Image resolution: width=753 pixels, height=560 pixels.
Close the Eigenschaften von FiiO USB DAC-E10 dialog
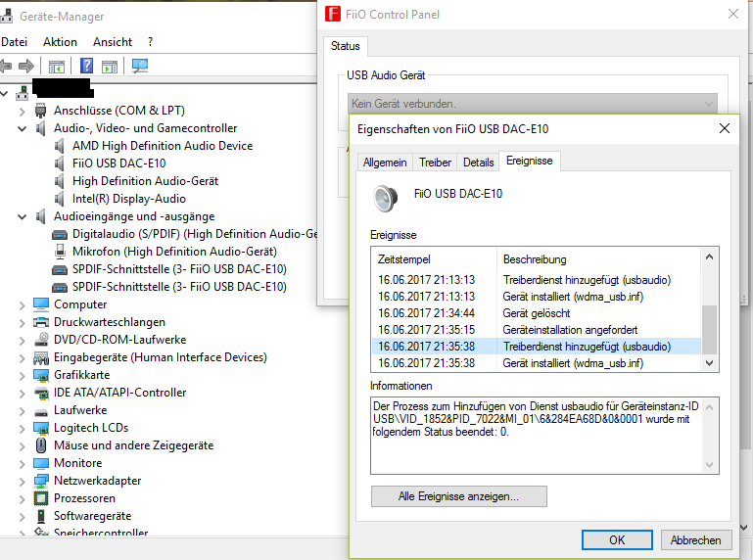pos(725,128)
